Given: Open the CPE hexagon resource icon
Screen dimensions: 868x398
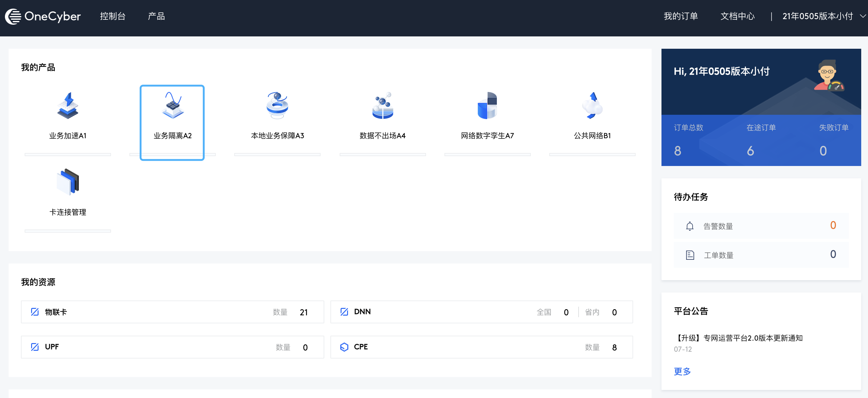Looking at the screenshot, I should pyautogui.click(x=344, y=347).
